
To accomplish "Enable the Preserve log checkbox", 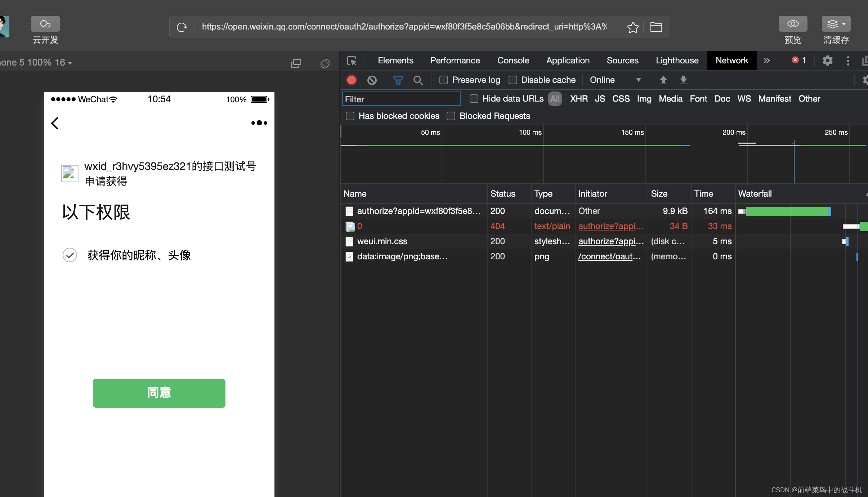I will pyautogui.click(x=444, y=80).
